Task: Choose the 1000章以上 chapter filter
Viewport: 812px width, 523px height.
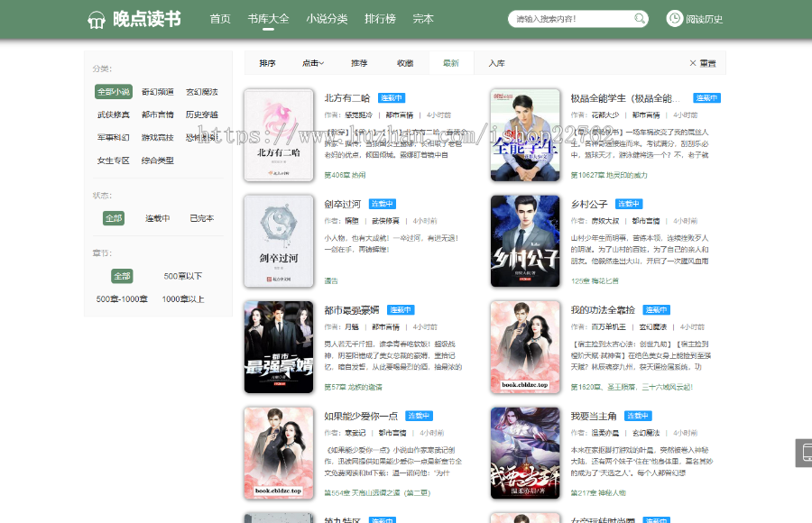Action: (182, 298)
